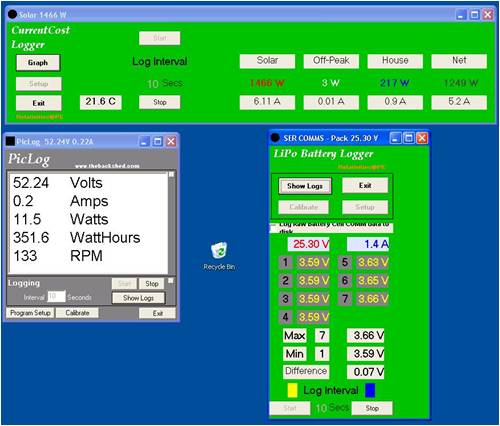The image size is (500, 426).
Task: Stop logging in CurrentCost Logger
Action: 160,102
